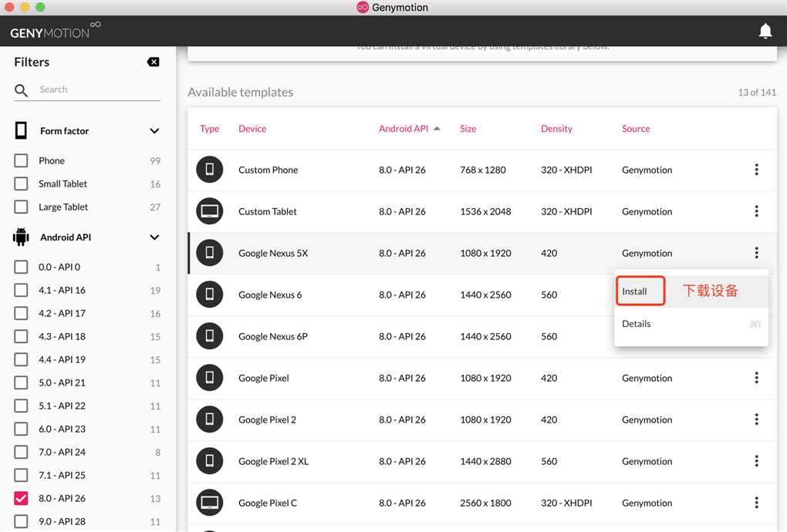The width and height of the screenshot is (787, 532).
Task: Select the Google Pixel 2 XL device name
Action: click(x=273, y=461)
